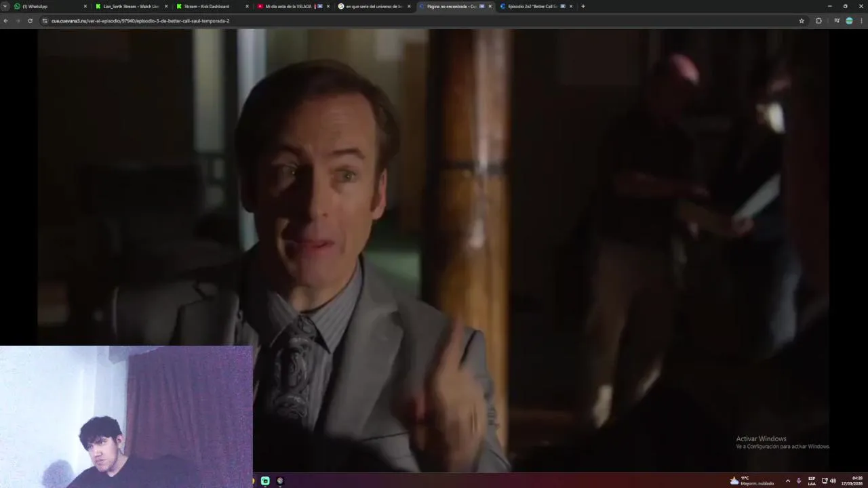868x488 pixels.
Task: Open network settings from the tray
Action: tap(825, 481)
